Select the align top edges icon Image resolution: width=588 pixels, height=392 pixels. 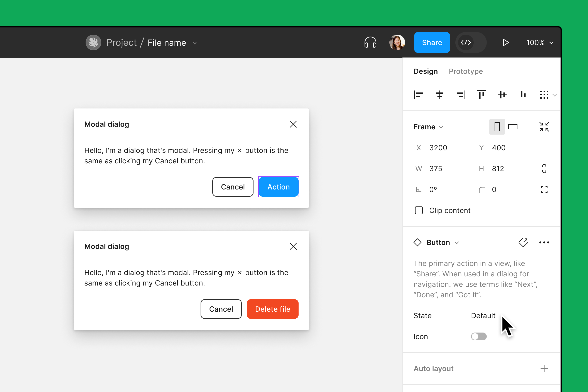click(x=481, y=95)
